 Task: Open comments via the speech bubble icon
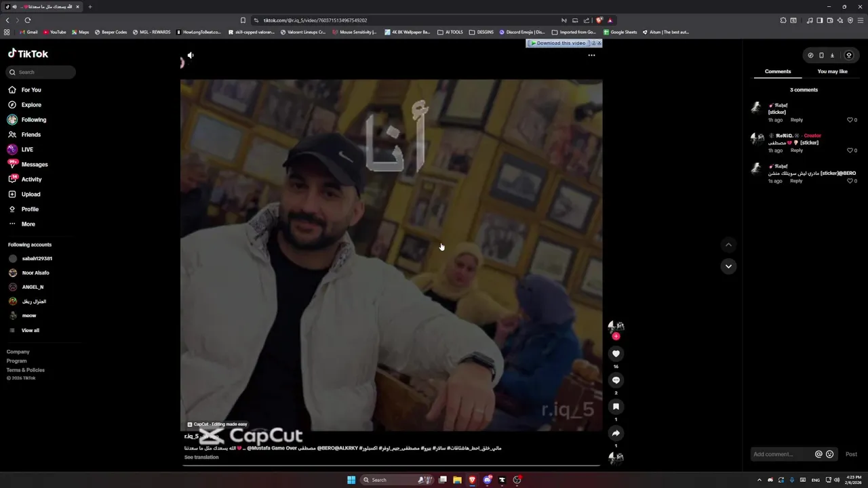(616, 380)
